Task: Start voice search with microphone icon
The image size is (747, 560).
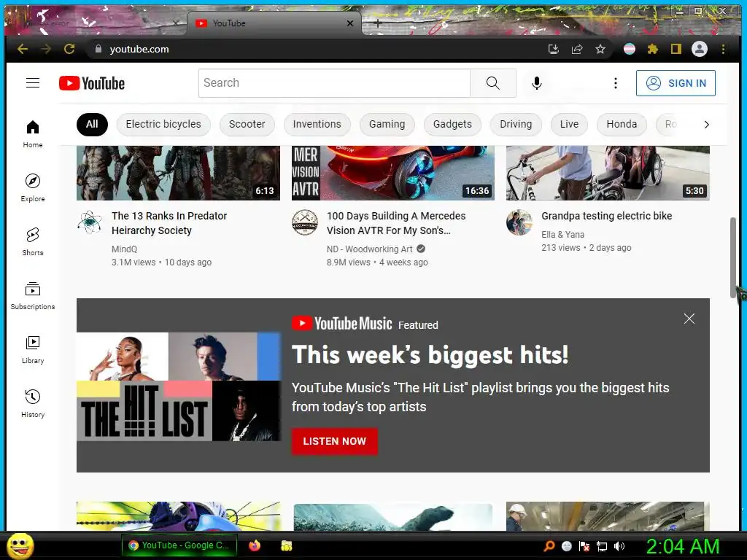Action: pos(536,83)
